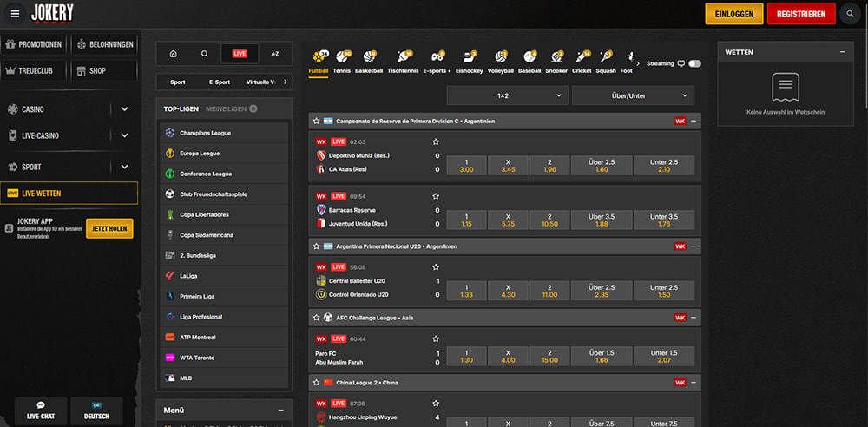Select the E-Sport category tab

[220, 82]
